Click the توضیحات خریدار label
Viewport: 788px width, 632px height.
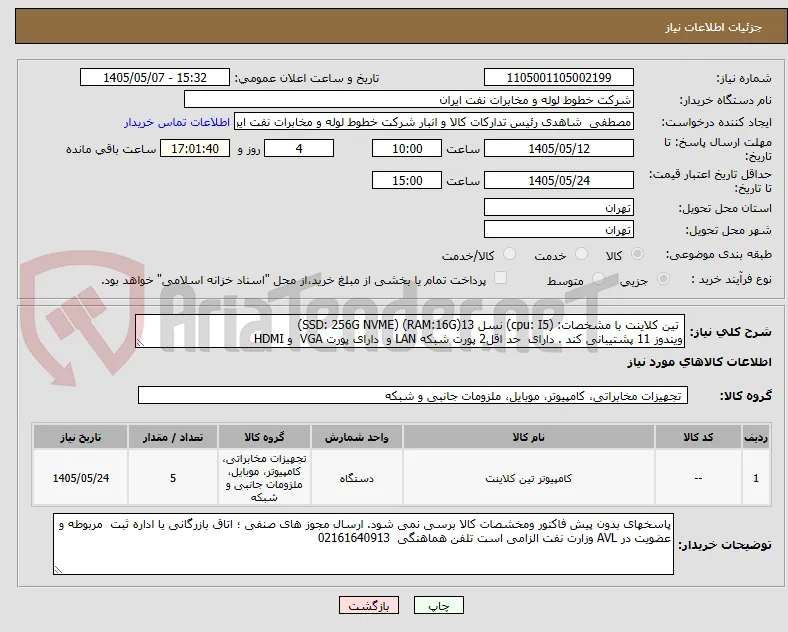(725, 545)
